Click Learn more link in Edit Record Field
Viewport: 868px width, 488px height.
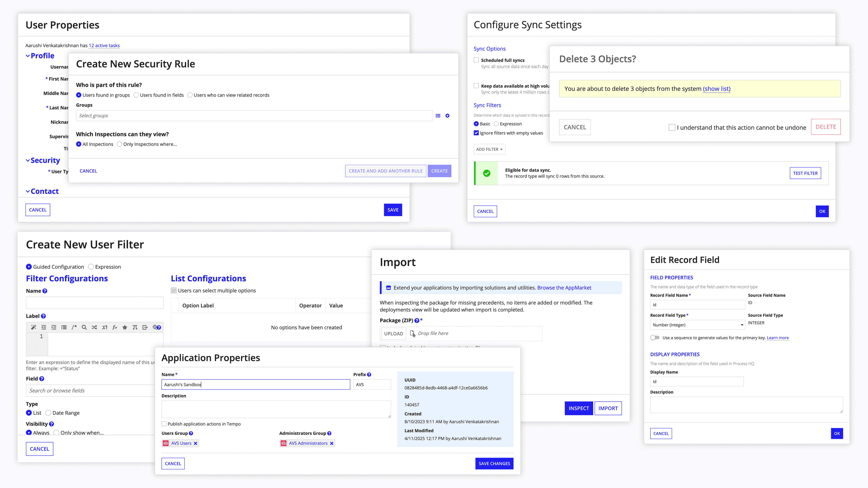pyautogui.click(x=778, y=338)
